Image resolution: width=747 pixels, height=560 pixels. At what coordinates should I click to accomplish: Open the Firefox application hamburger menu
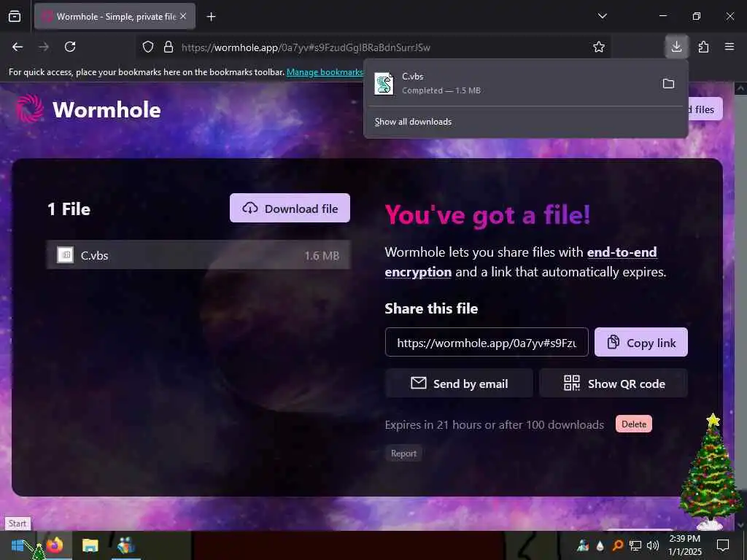coord(729,47)
